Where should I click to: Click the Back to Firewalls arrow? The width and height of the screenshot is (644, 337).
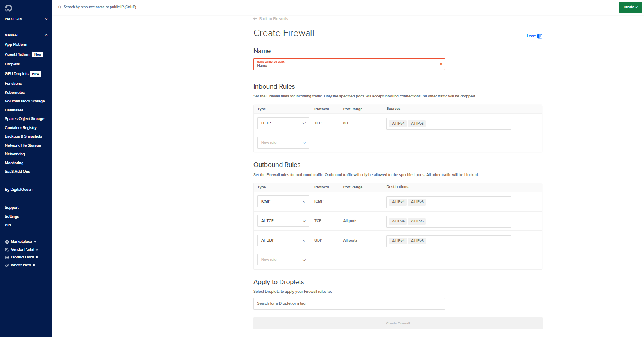255,19
